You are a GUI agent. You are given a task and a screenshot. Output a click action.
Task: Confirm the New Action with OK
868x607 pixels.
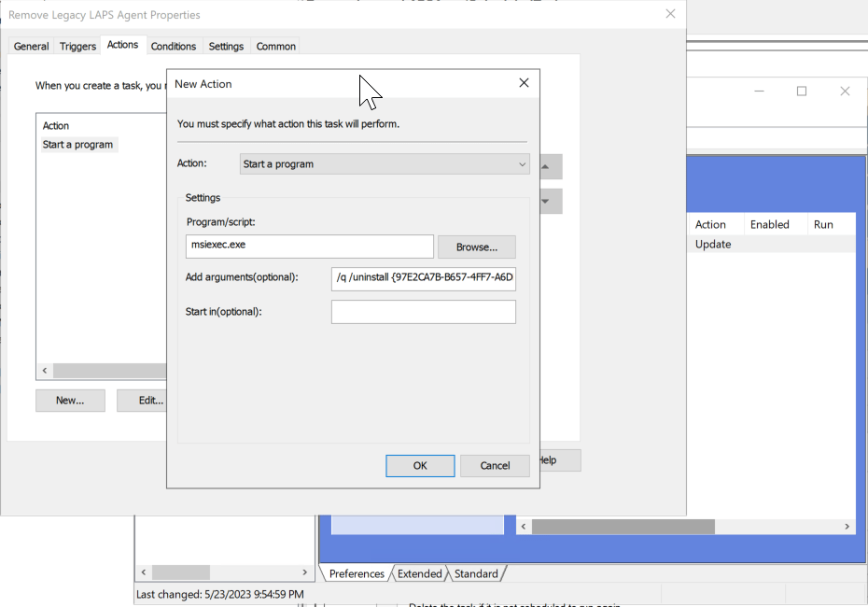[420, 466]
